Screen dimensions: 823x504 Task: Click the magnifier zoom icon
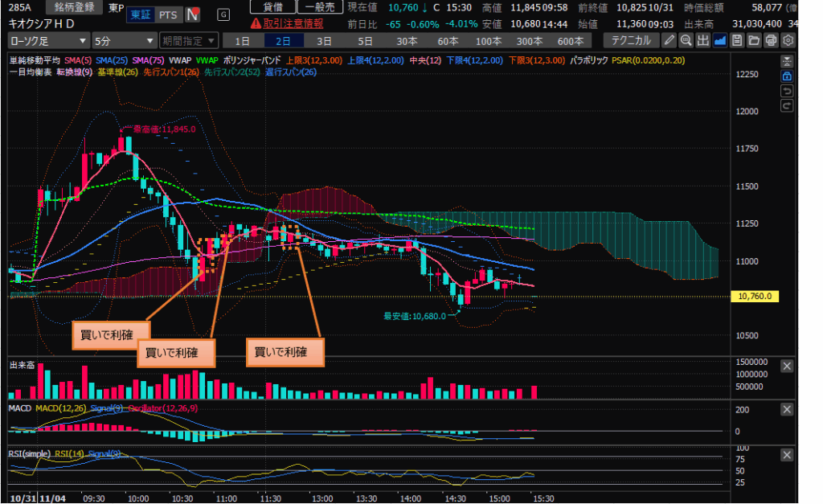pos(686,40)
